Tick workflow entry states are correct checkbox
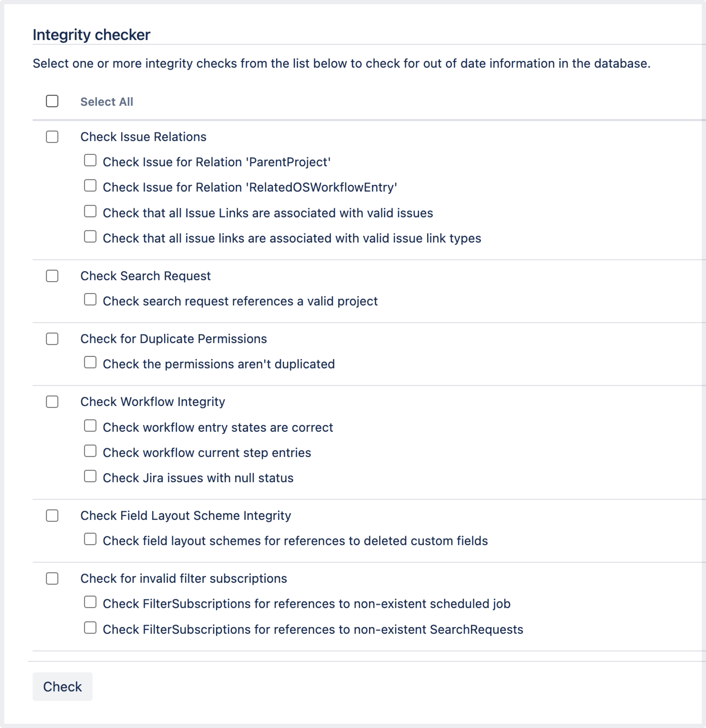The height and width of the screenshot is (728, 706). tap(90, 426)
